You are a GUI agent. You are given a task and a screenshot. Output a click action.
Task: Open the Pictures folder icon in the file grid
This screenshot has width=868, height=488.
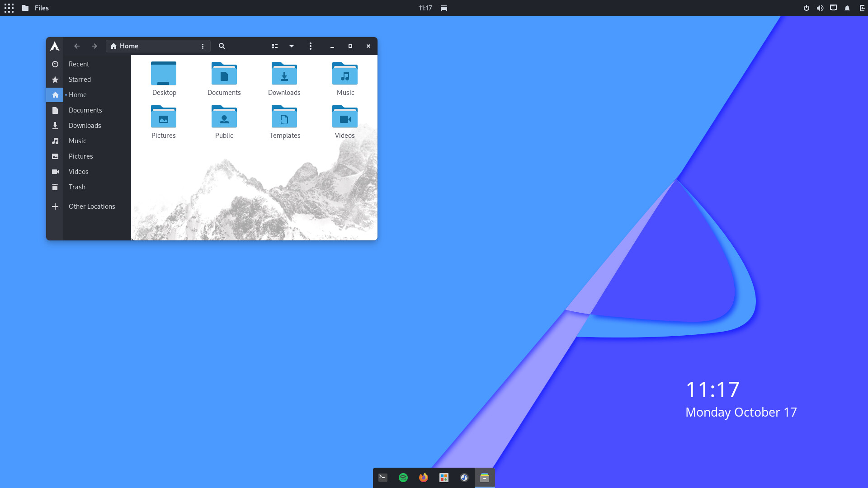click(x=164, y=116)
